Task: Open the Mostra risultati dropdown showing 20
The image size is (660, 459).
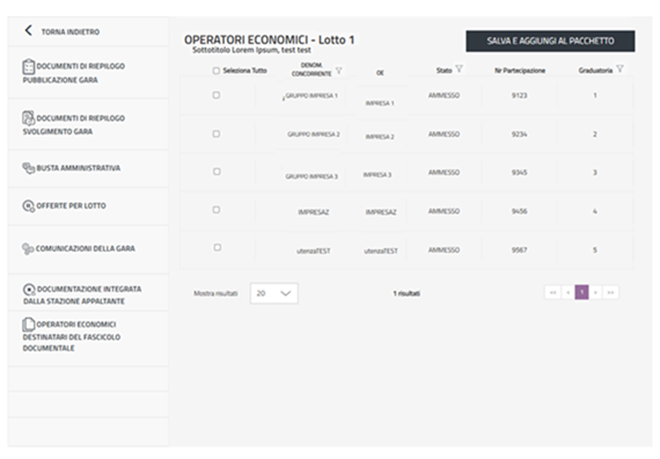Action: click(x=274, y=293)
